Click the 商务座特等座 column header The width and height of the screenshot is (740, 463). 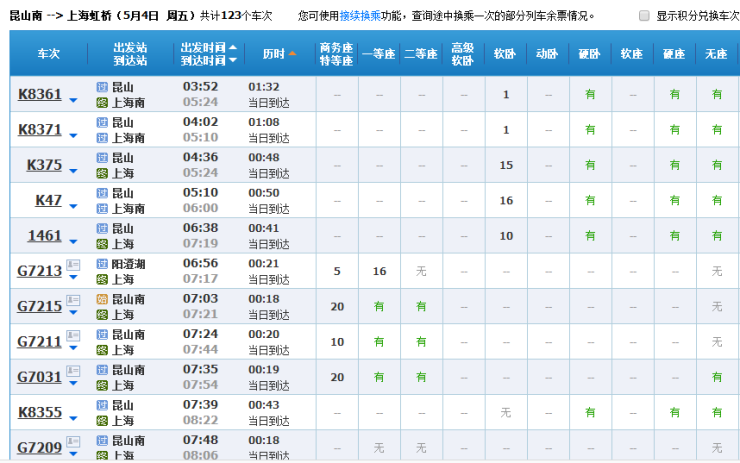(x=336, y=54)
